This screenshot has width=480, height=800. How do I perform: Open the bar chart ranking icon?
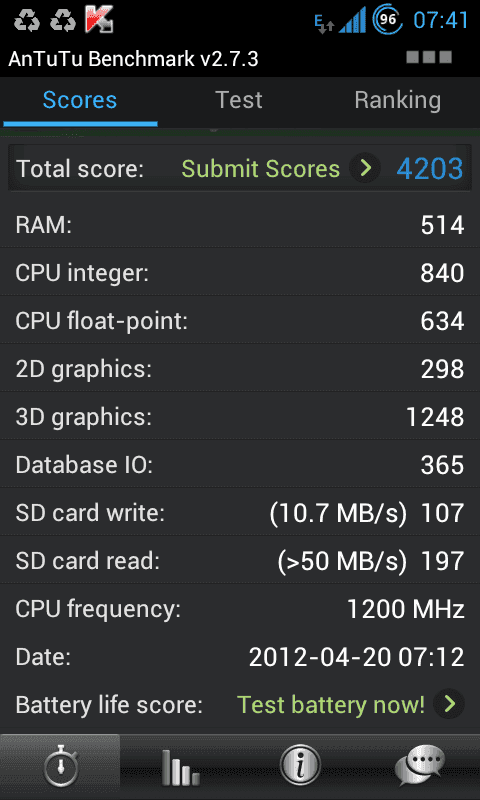click(180, 767)
